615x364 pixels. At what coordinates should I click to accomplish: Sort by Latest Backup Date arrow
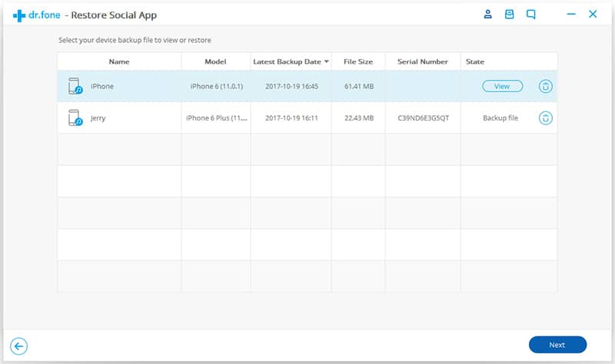326,61
